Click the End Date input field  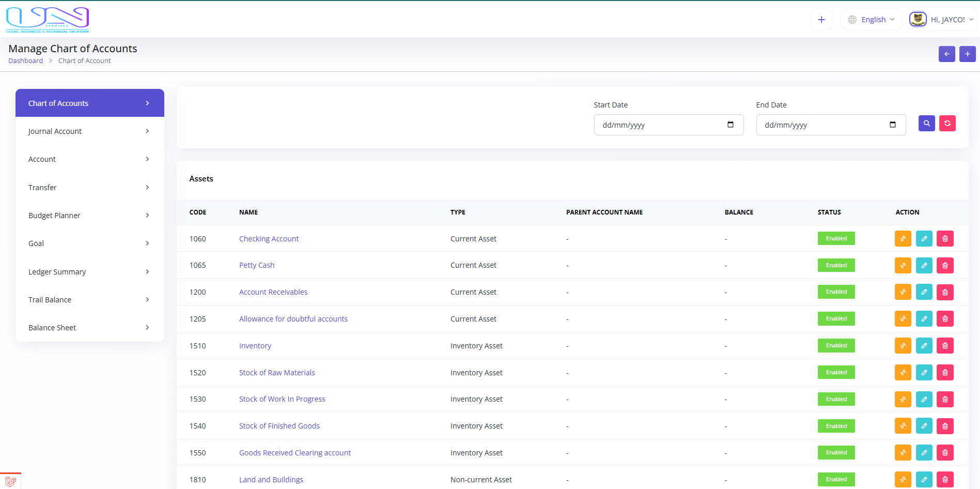(x=822, y=125)
